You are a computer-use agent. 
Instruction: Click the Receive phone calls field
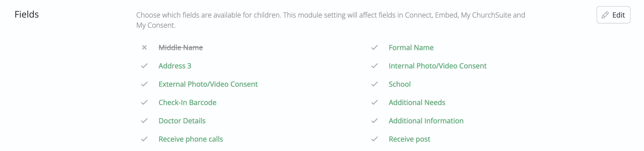click(191, 139)
